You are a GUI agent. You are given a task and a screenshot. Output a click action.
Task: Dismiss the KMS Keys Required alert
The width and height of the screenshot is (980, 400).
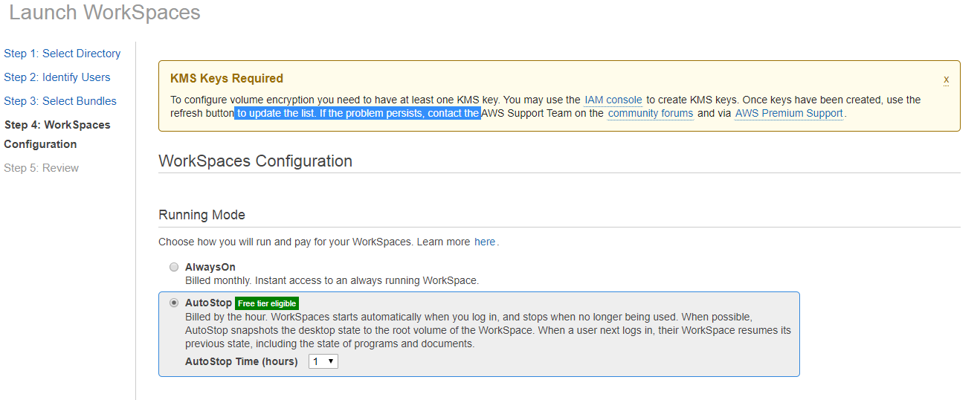[x=946, y=79]
